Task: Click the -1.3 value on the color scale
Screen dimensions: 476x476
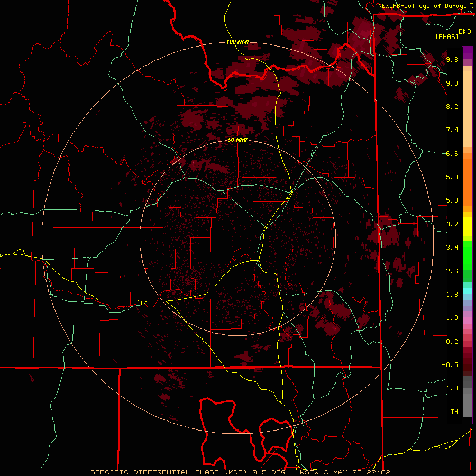Action: coord(450,388)
